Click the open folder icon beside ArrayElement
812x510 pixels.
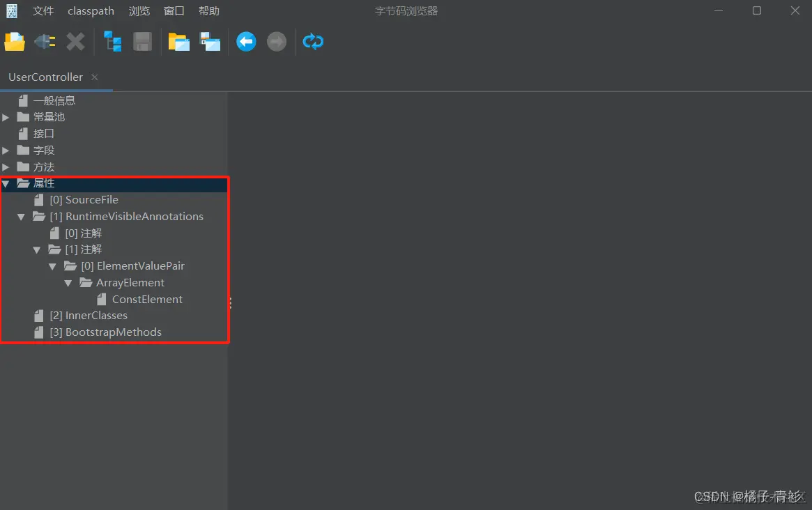86,283
